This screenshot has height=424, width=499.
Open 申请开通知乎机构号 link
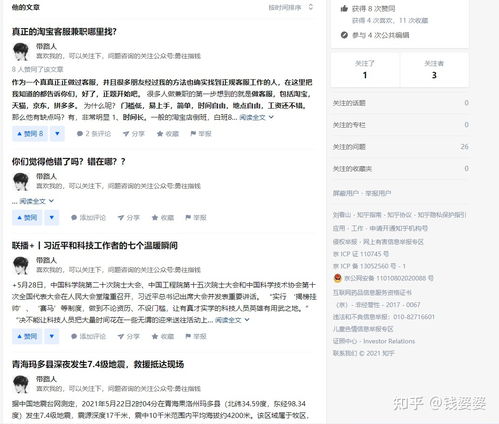(399, 228)
